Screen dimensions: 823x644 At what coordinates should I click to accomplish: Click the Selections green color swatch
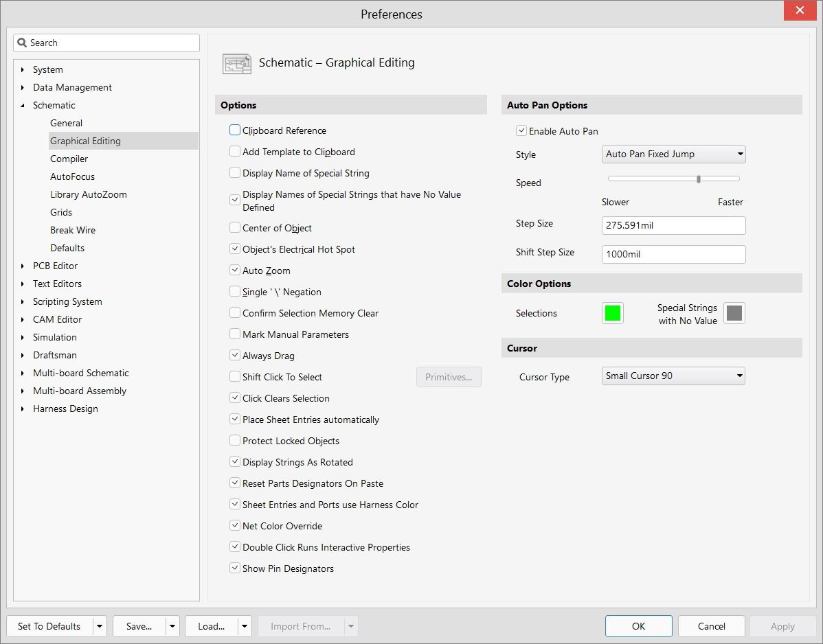click(613, 313)
